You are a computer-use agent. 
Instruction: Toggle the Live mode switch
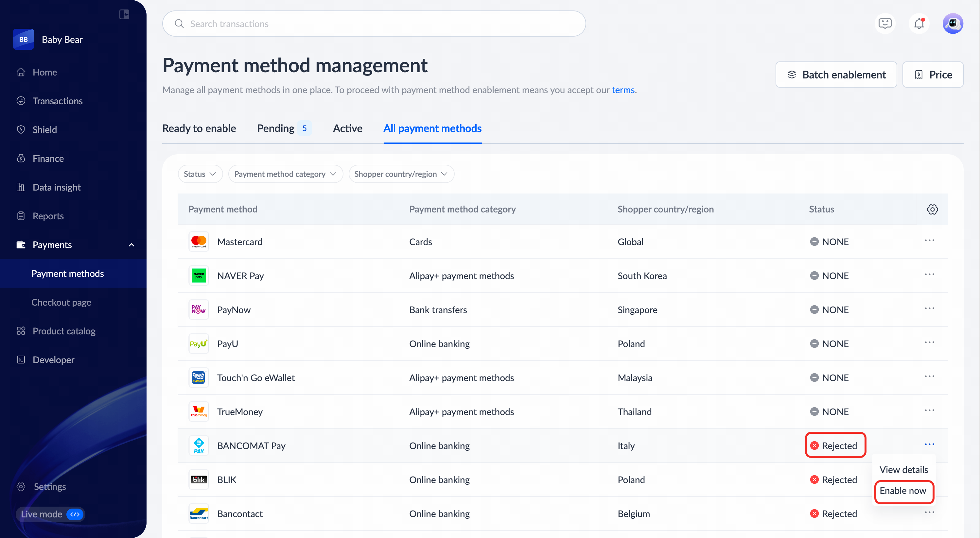[x=75, y=514]
